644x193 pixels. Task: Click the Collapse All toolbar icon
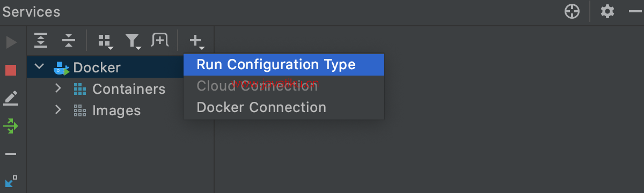(68, 40)
